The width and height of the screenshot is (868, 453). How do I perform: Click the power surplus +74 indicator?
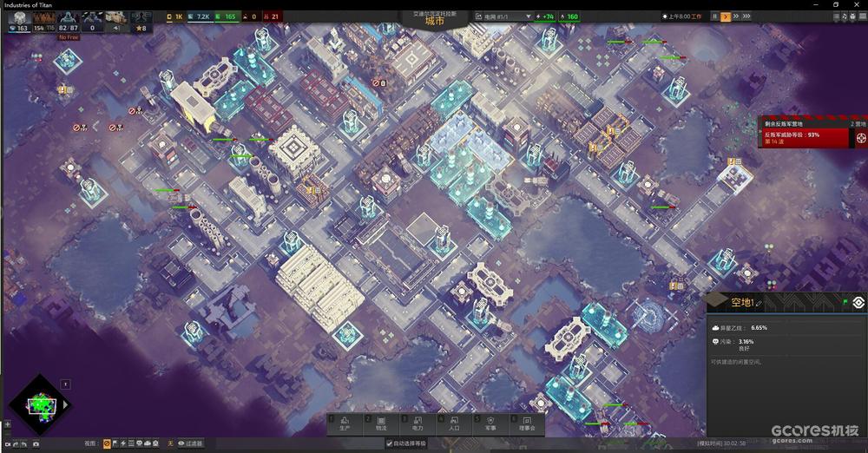click(545, 16)
